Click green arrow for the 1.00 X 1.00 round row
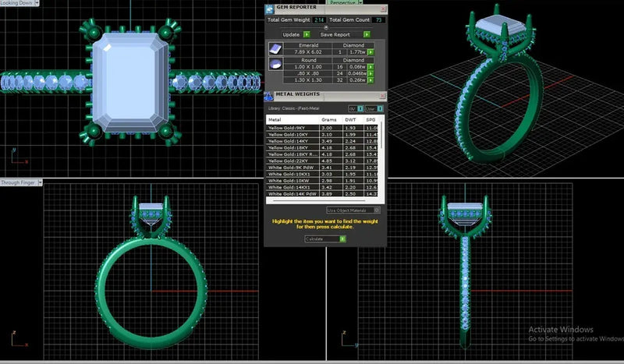Viewport: 624px width, 364px height. pyautogui.click(x=370, y=67)
